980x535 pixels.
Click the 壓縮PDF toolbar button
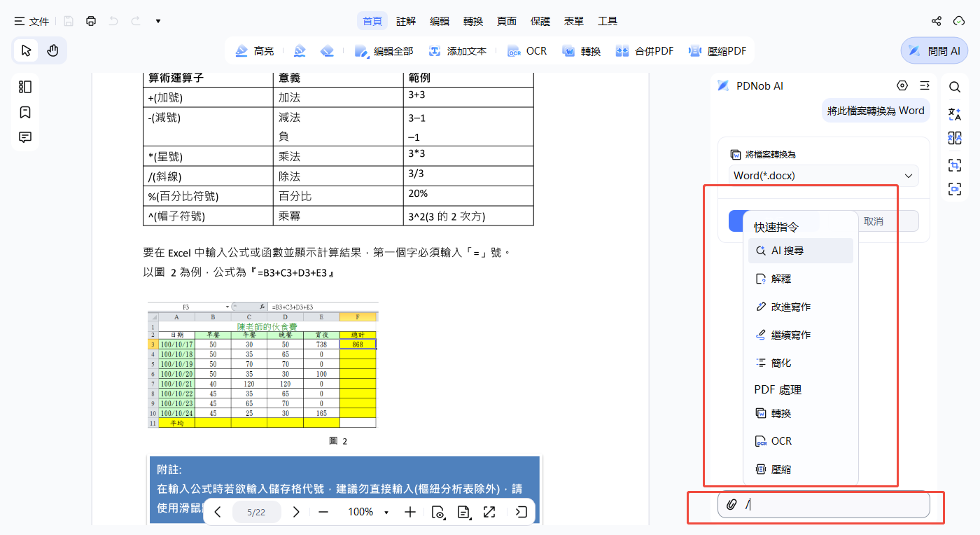[717, 51]
